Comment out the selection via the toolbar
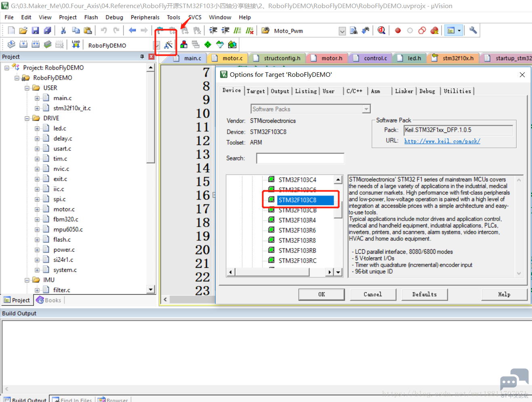 point(238,30)
